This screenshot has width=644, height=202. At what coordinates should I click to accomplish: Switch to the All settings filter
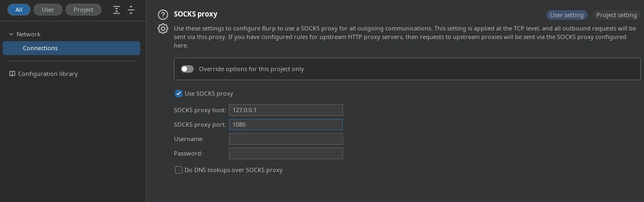click(x=19, y=10)
